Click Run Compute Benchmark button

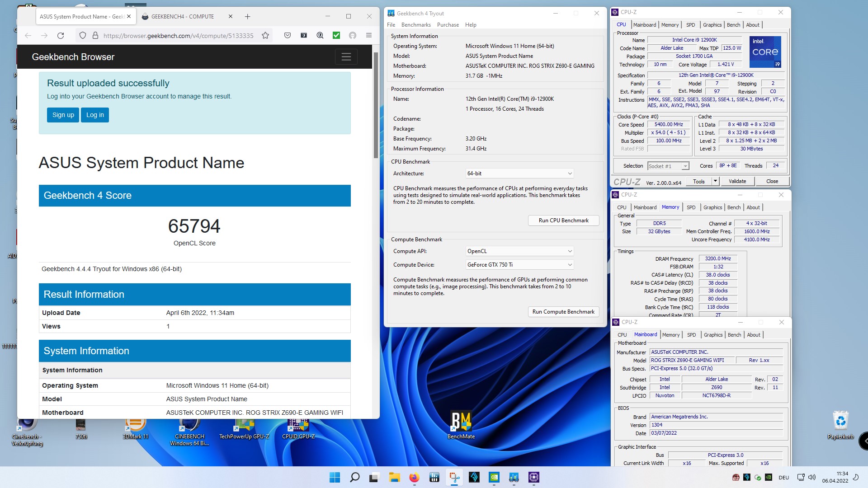(563, 312)
